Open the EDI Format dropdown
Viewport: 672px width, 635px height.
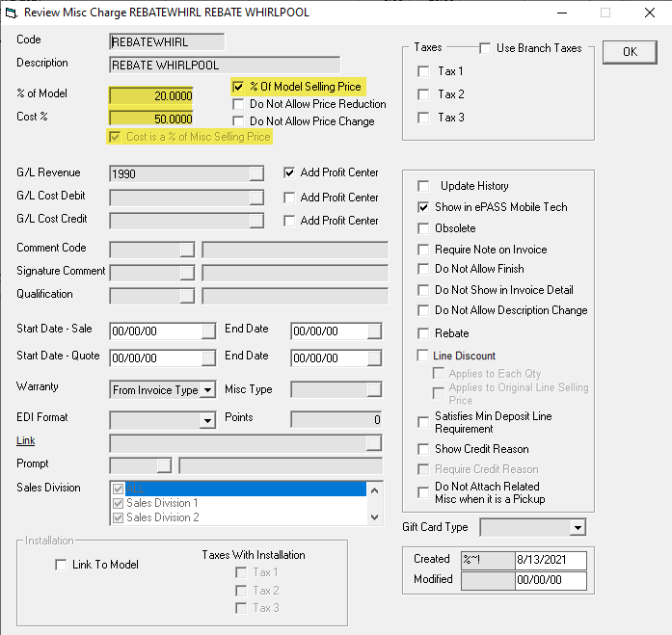[206, 420]
